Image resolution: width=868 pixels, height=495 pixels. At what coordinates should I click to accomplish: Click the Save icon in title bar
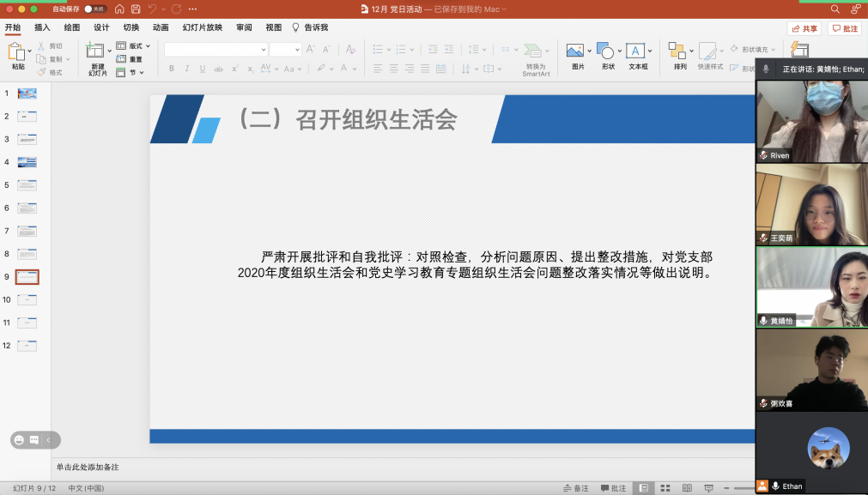[x=136, y=9]
